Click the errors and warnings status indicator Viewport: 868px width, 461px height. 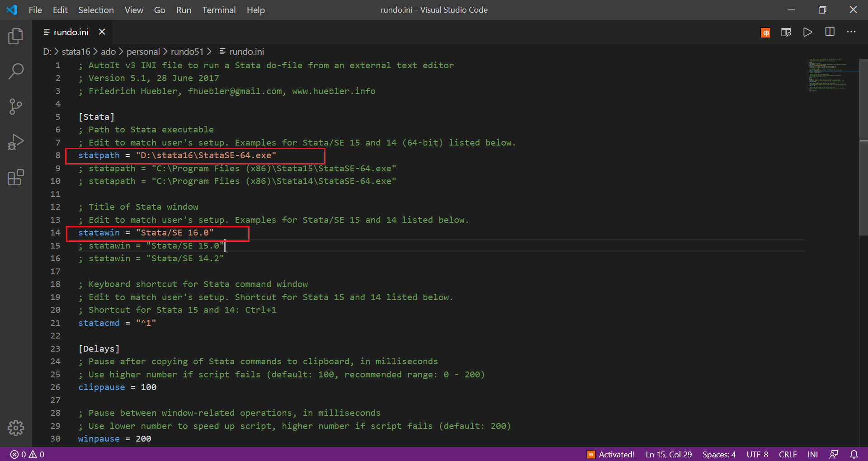pyautogui.click(x=26, y=454)
